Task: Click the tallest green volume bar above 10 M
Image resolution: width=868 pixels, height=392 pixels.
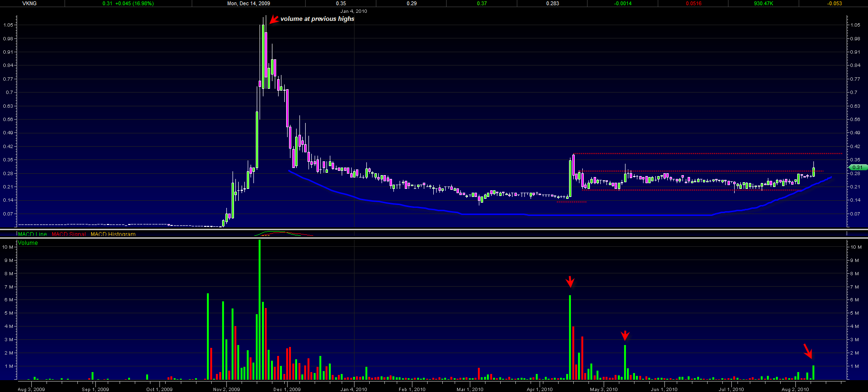Action: click(x=260, y=309)
